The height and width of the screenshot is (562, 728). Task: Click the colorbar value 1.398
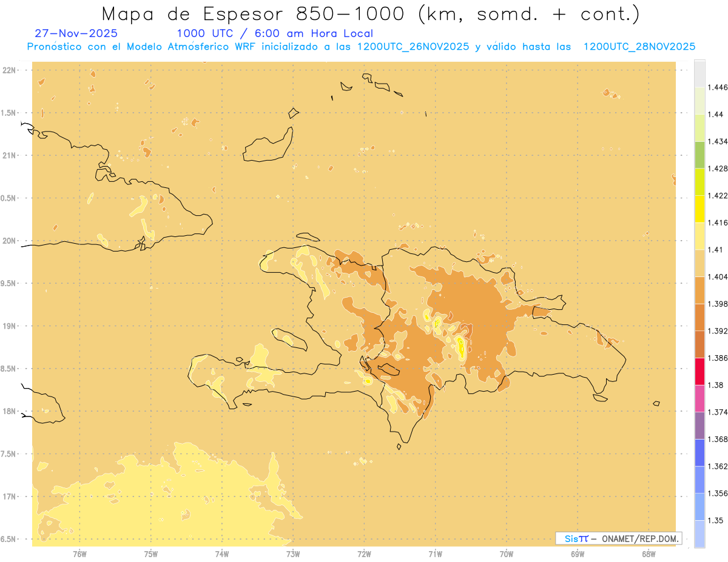(x=717, y=304)
